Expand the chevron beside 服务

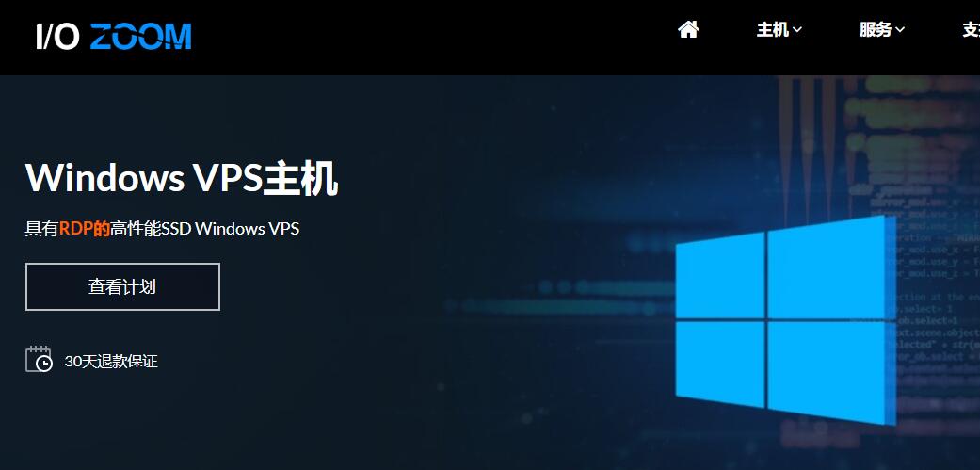[900, 30]
